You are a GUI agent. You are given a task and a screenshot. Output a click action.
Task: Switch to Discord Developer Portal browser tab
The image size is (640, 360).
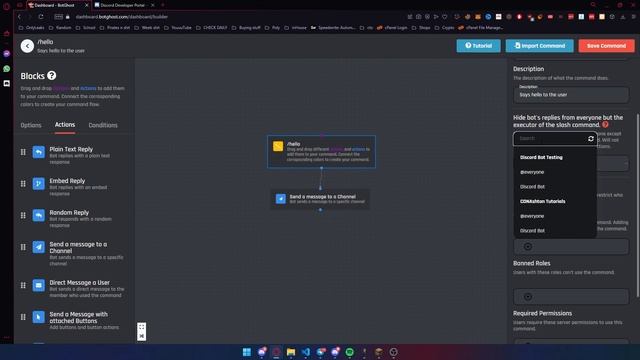tap(122, 5)
